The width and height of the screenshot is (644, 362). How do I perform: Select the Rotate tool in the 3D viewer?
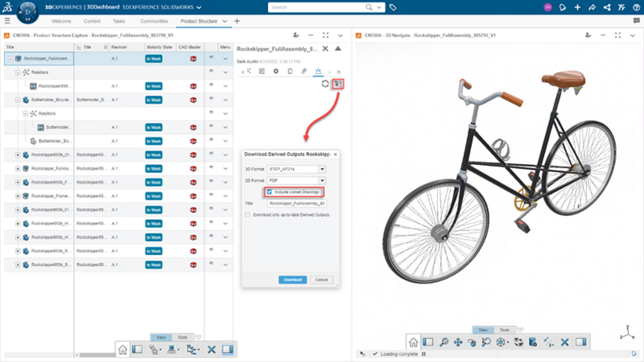471,342
